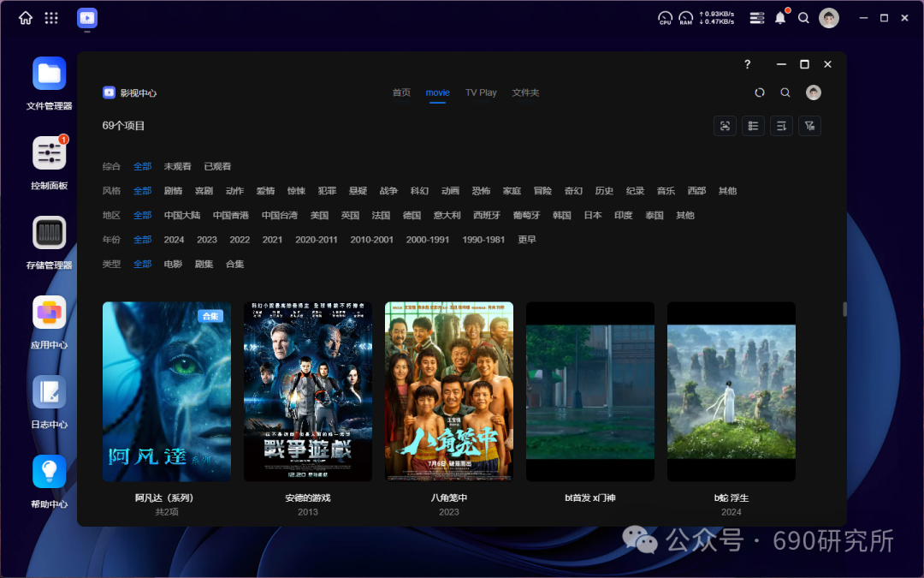The height and width of the screenshot is (578, 924).
Task: Filter region by 中国香港
Action: [231, 215]
